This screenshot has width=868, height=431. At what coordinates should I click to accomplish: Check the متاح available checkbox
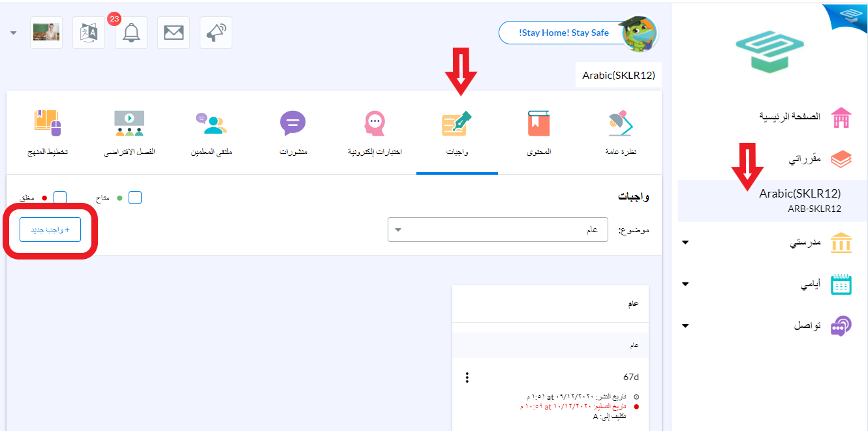tap(135, 198)
